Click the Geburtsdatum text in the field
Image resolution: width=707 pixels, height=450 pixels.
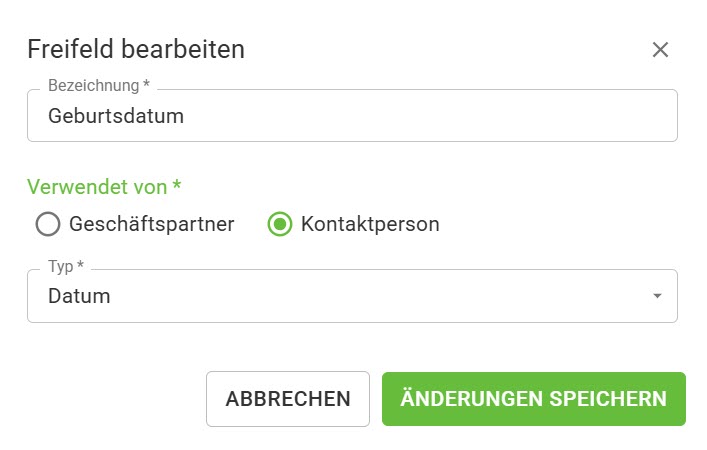click(x=116, y=116)
